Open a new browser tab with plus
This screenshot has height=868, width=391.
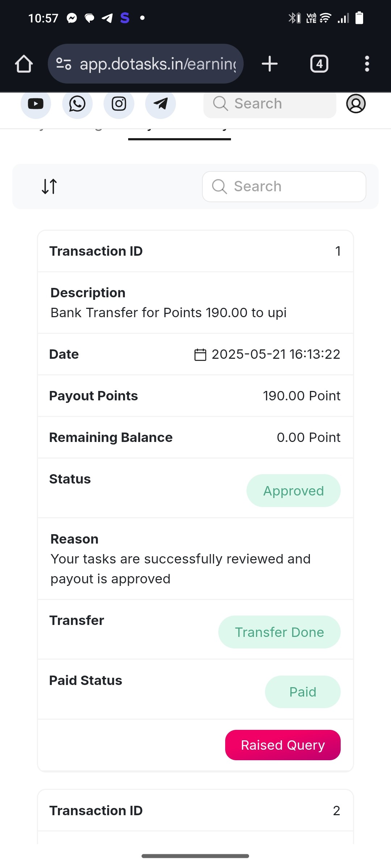pos(269,64)
